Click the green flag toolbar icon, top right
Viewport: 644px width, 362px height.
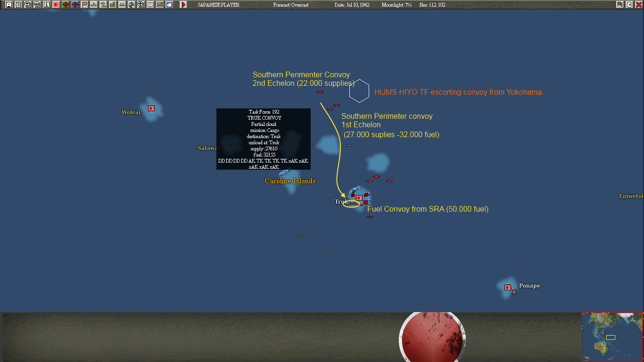click(619, 5)
